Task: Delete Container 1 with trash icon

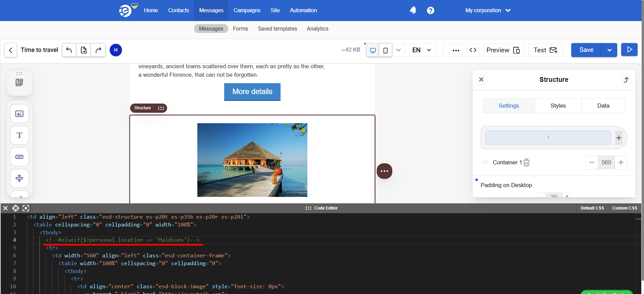Action: tap(526, 163)
